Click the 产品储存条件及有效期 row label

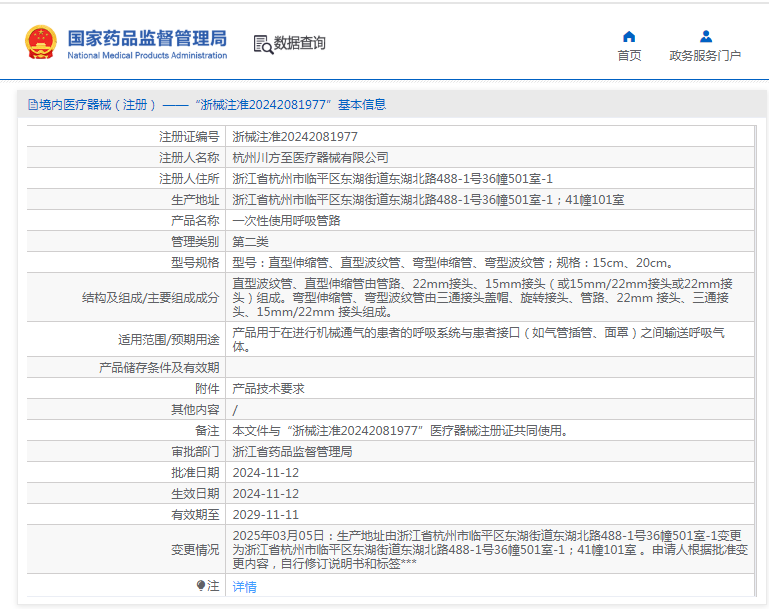pos(159,368)
